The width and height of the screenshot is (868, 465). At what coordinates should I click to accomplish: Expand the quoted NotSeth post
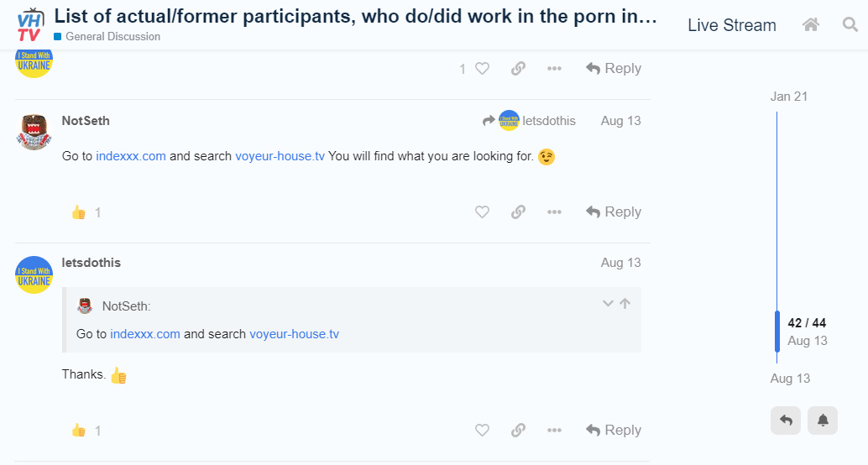coord(608,304)
